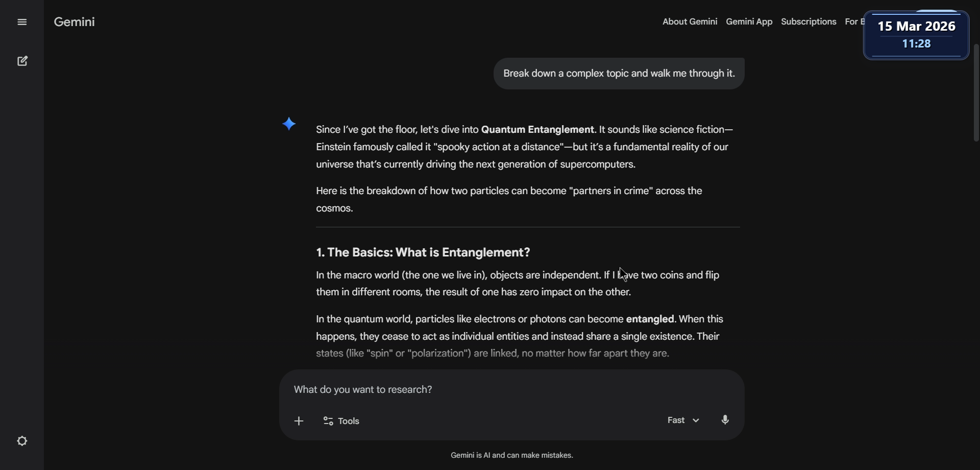The image size is (980, 470).
Task: Click the partially hidden For Business link
Action: tap(853, 21)
